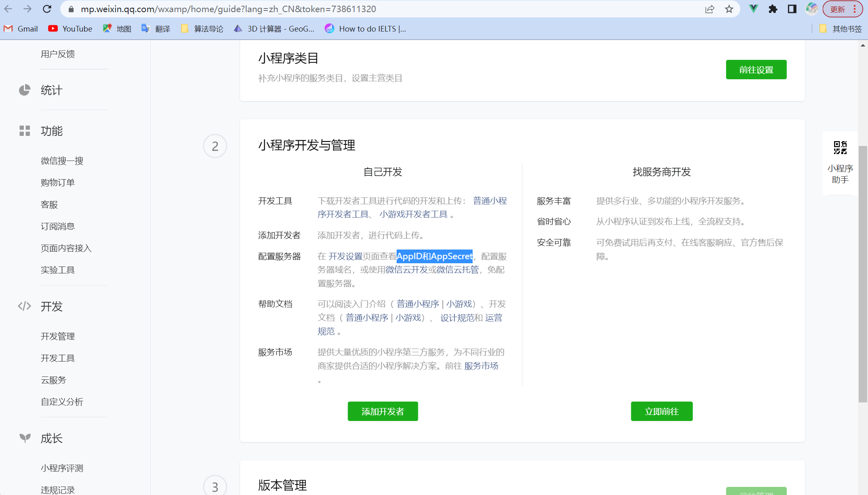The image size is (868, 495).
Task: Click the share page icon in address bar
Action: (x=710, y=9)
